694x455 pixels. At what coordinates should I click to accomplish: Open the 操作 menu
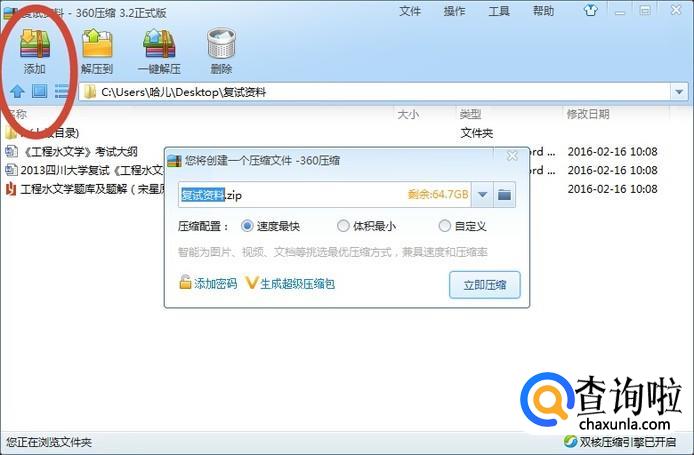coord(455,11)
